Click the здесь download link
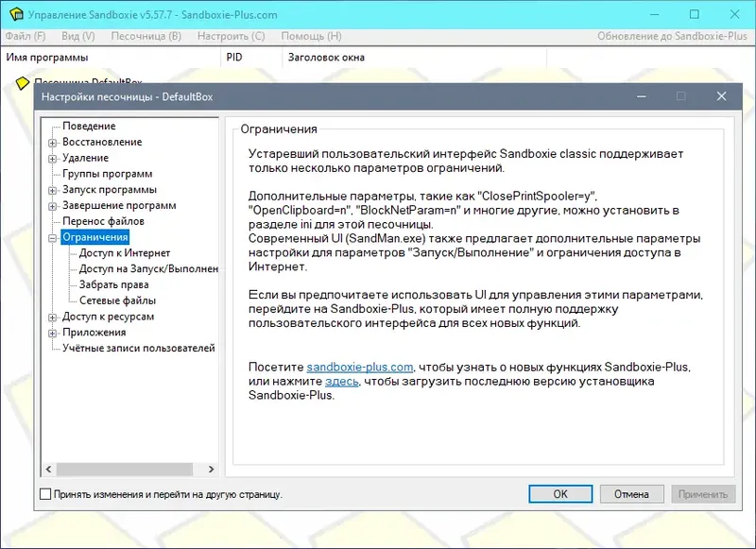Image resolution: width=756 pixels, height=549 pixels. (x=342, y=381)
